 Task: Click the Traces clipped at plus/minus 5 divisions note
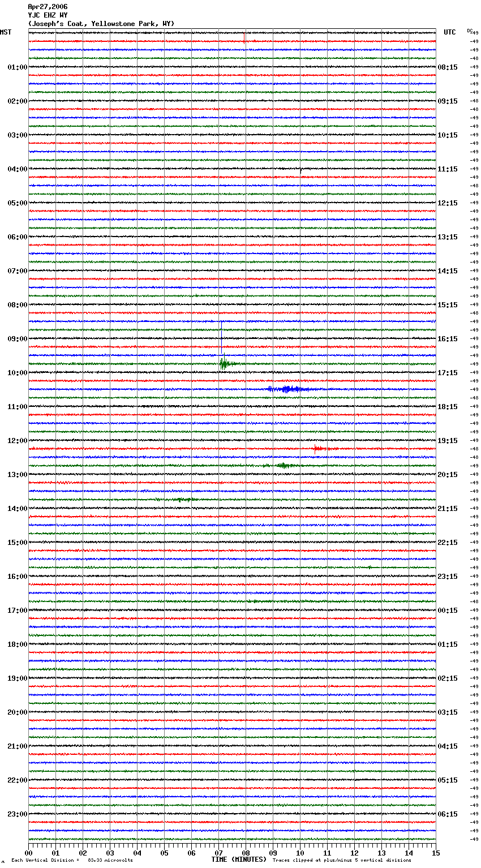pyautogui.click(x=342, y=860)
